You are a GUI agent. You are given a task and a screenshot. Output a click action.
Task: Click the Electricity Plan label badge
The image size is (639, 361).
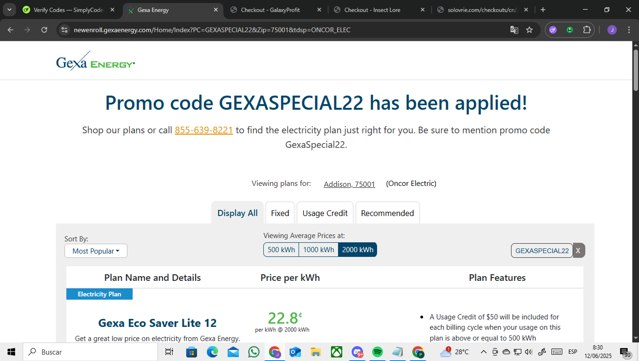[x=99, y=294]
